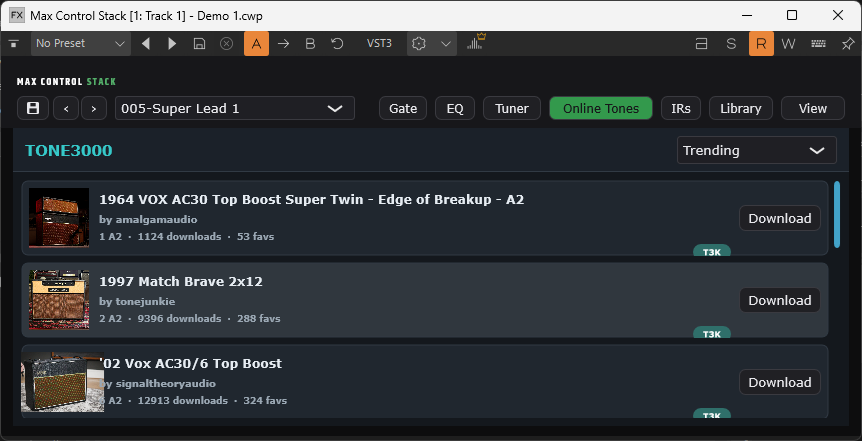Download the 1997 Match Brave 2x12 tone
862x441 pixels.
pos(780,300)
